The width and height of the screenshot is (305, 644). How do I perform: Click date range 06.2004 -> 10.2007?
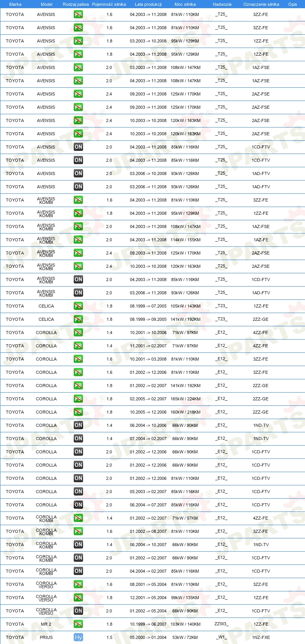coord(148,545)
